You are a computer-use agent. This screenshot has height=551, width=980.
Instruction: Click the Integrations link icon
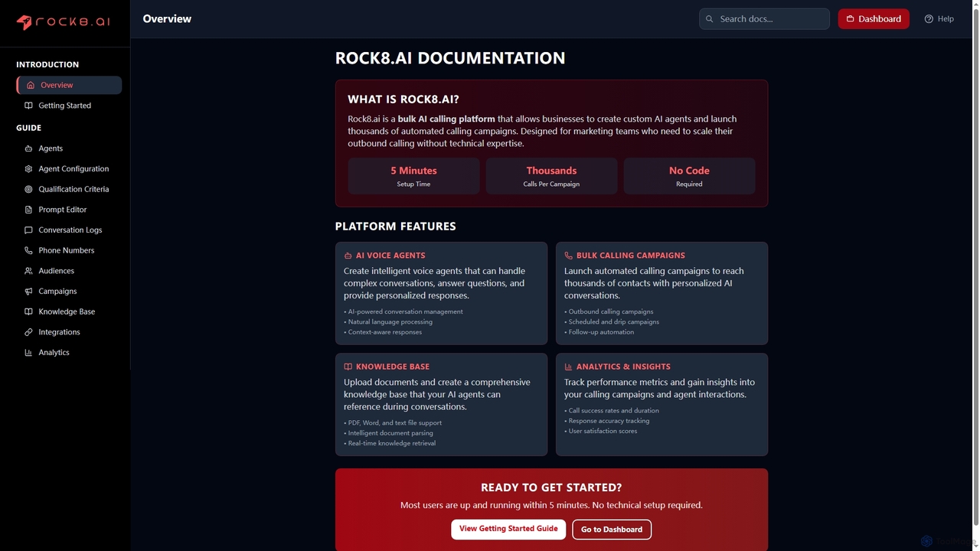coord(28,332)
